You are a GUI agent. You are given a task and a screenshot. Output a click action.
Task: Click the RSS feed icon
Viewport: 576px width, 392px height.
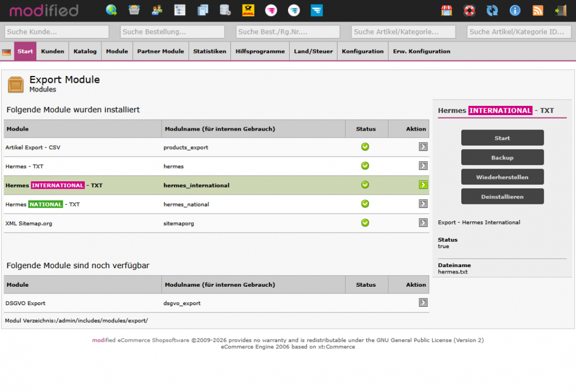(538, 10)
